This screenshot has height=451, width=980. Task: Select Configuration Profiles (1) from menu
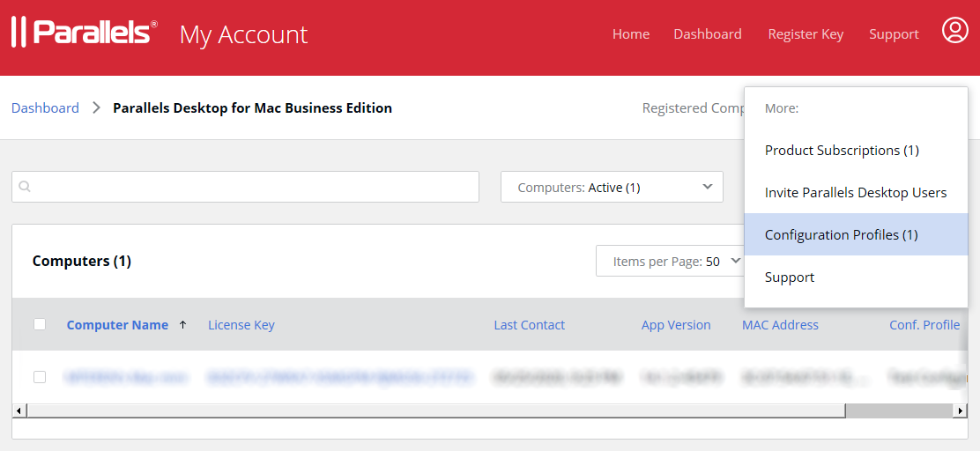pos(841,234)
